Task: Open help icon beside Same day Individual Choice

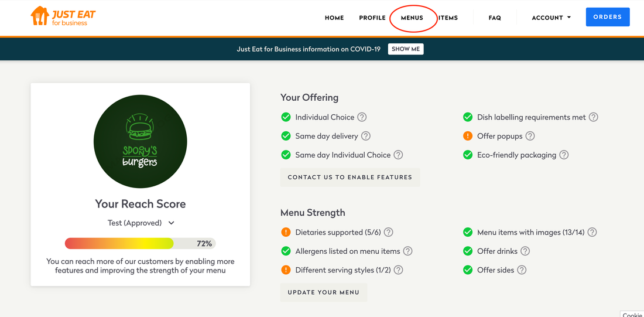Action: click(398, 155)
